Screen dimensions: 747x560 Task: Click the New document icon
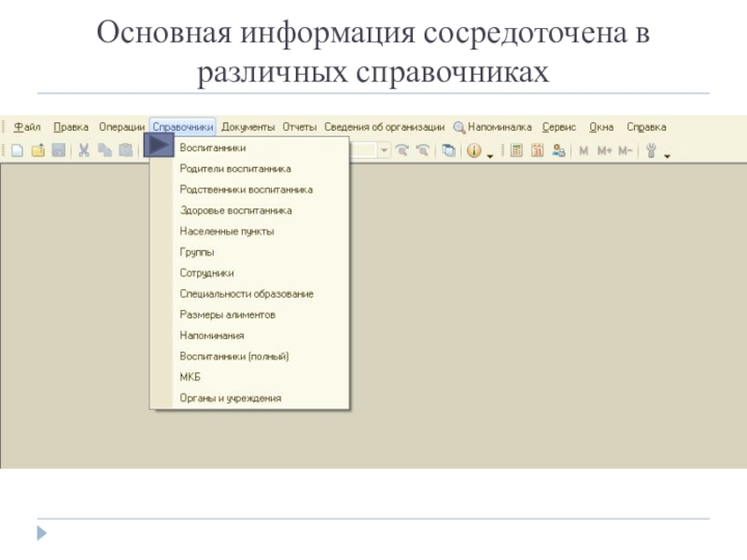coord(17,150)
